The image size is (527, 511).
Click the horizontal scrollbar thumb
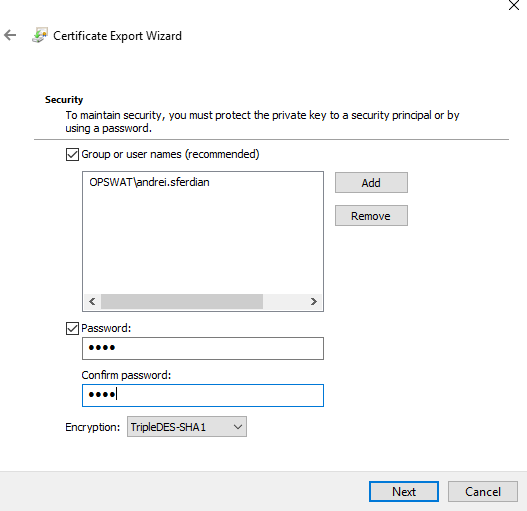coord(182,302)
